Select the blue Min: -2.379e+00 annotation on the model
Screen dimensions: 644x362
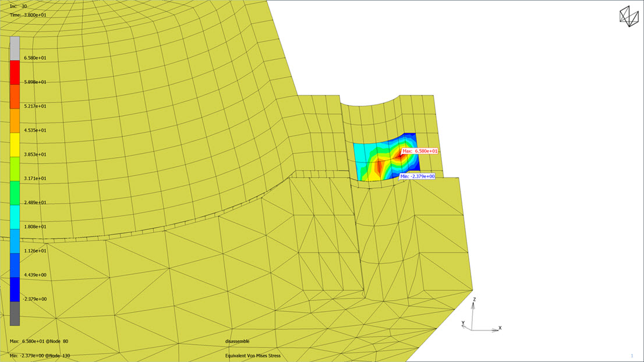point(417,176)
